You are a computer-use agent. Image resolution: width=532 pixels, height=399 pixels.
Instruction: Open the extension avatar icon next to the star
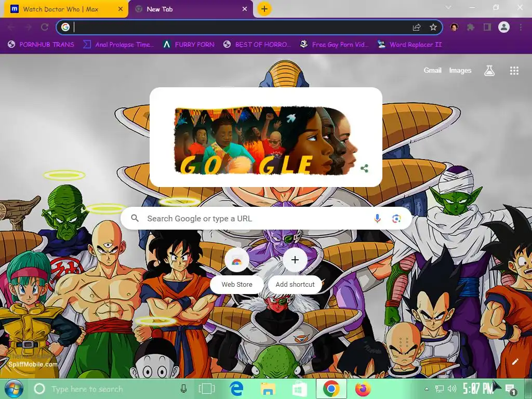454,27
